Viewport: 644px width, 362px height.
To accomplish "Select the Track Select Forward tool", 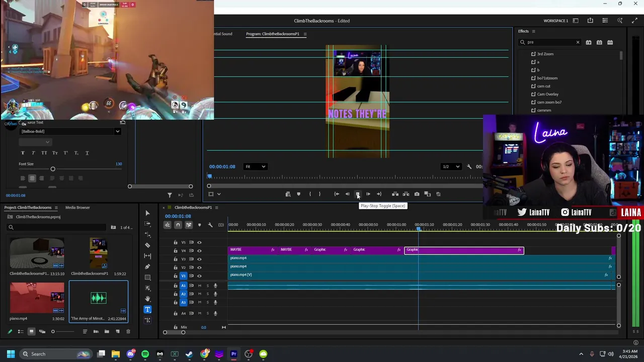I will point(147,224).
